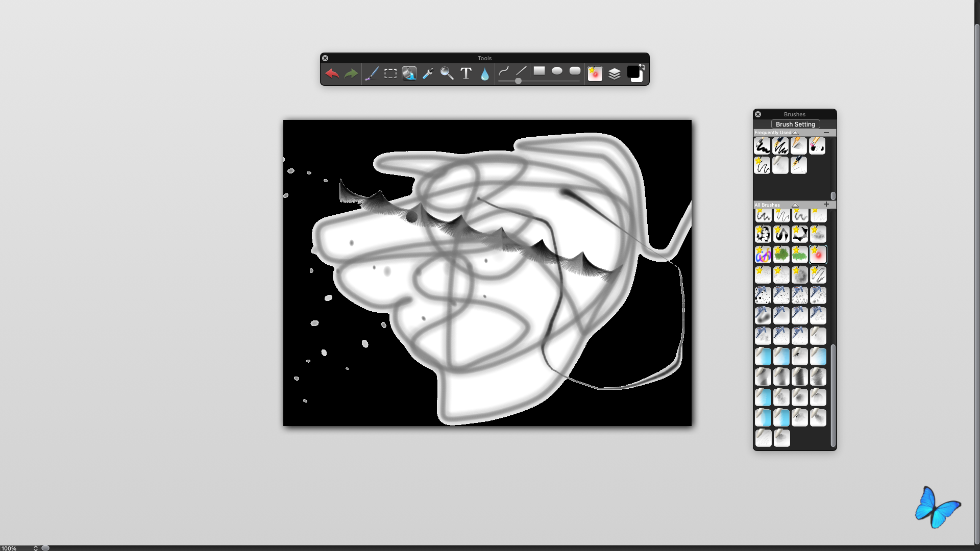The image size is (980, 551).
Task: Toggle the ellipse shape mode
Action: click(x=557, y=71)
